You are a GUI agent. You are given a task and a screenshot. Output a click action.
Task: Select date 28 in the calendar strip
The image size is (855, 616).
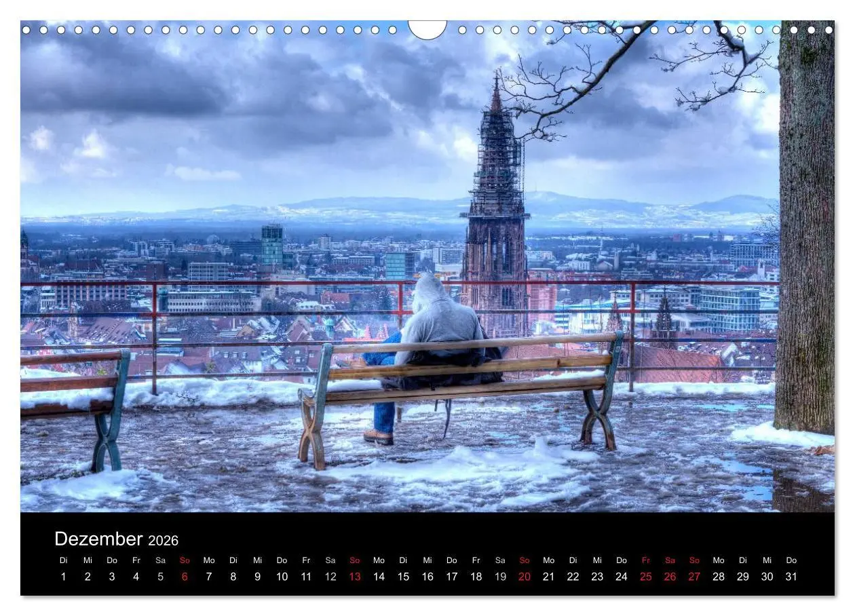tap(719, 577)
